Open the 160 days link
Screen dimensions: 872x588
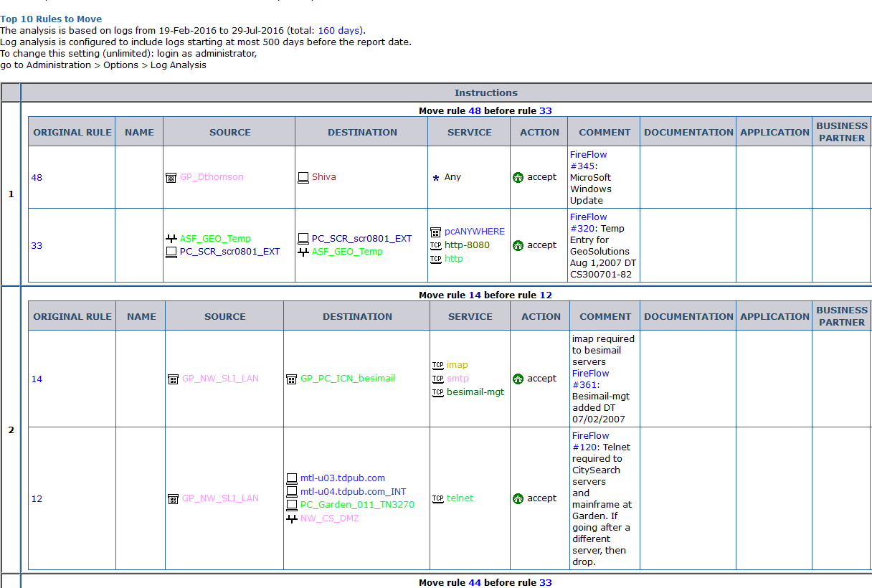point(339,30)
